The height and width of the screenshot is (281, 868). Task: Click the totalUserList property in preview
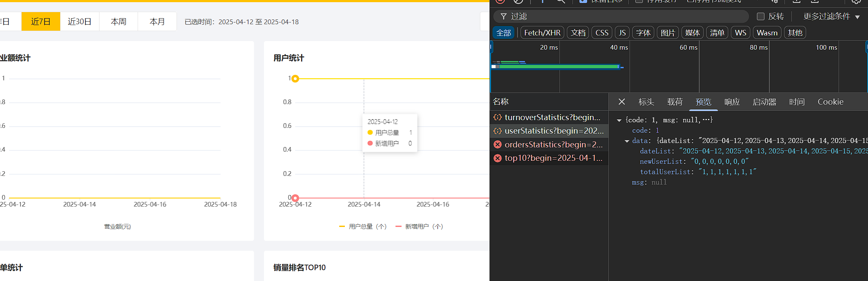coord(698,172)
